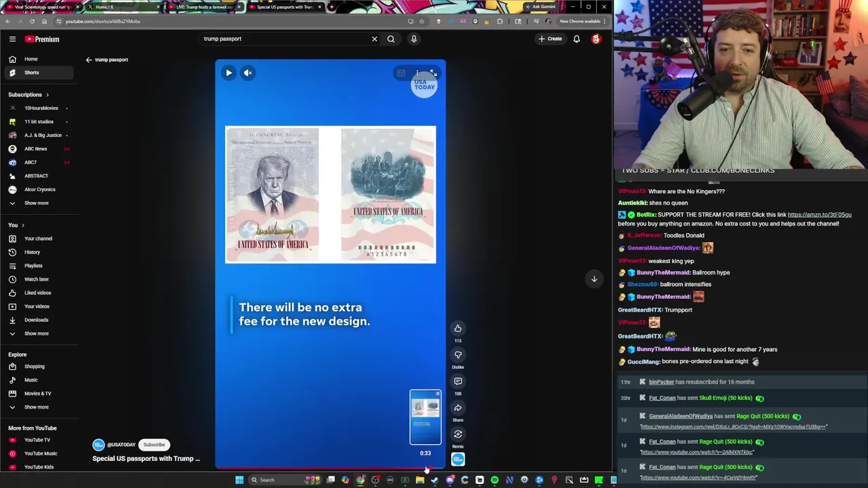Unmute the Shorts video
868x488 pixels.
tap(248, 73)
